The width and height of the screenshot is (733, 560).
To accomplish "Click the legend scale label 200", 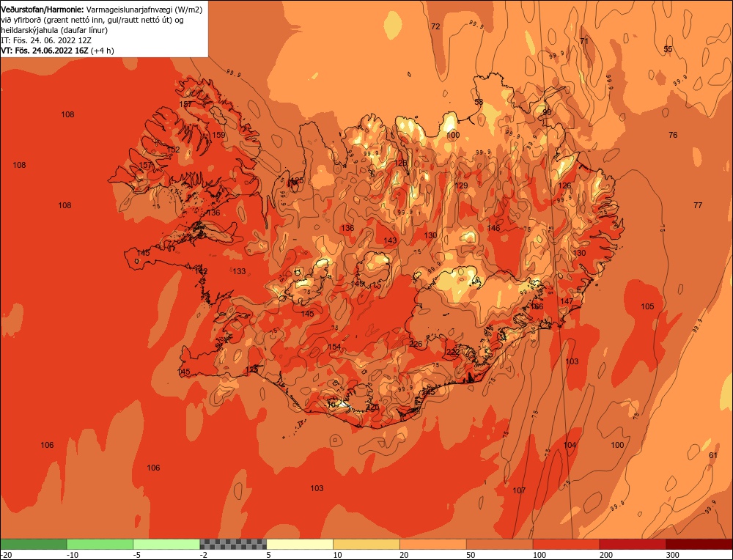I will (606, 555).
